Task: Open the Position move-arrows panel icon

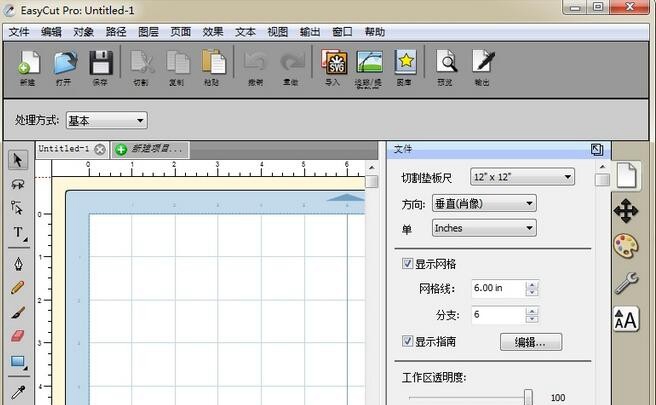Action: 626,211
